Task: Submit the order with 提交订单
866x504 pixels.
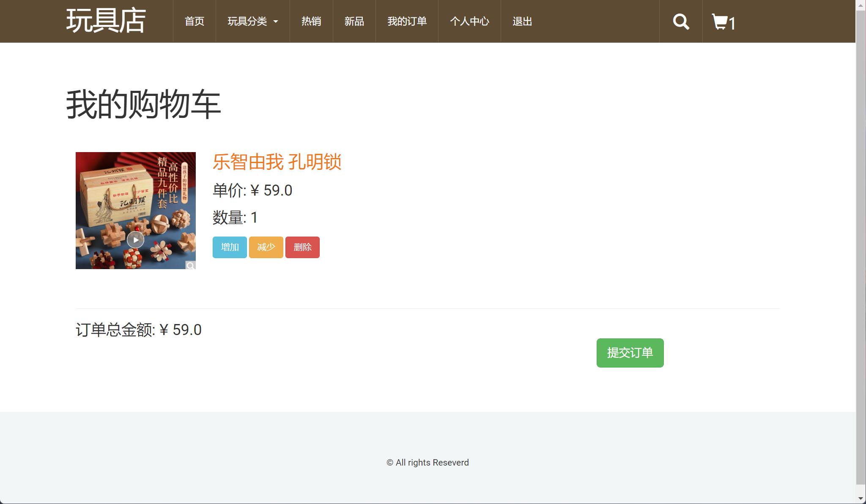Action: [630, 353]
